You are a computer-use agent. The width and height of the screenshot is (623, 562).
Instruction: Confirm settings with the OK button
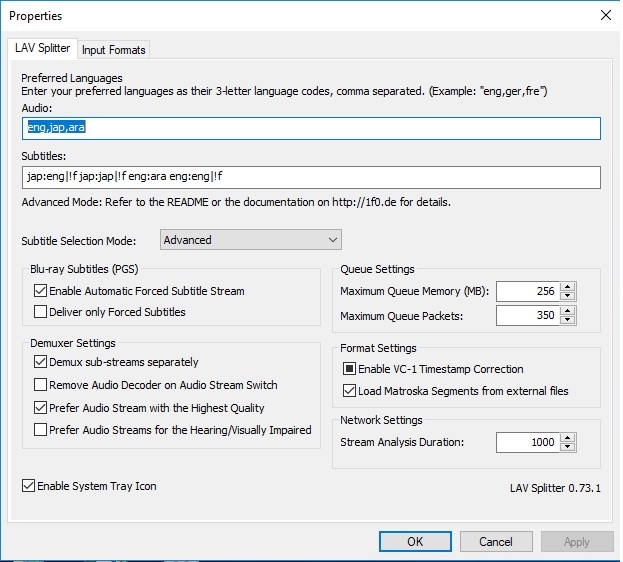pos(415,542)
